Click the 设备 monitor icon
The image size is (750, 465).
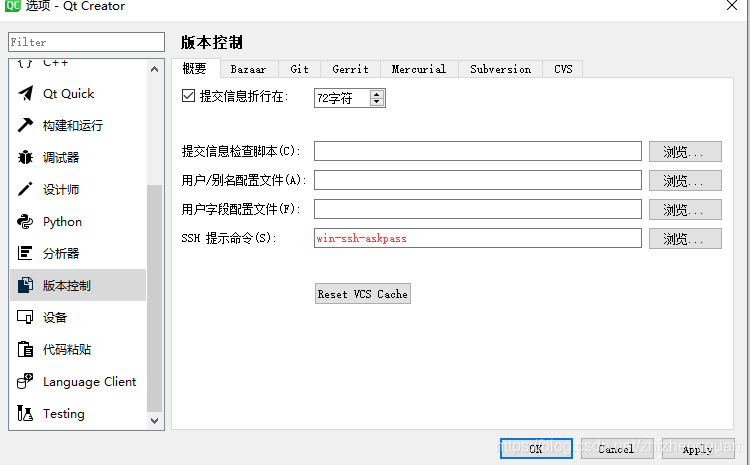(25, 317)
